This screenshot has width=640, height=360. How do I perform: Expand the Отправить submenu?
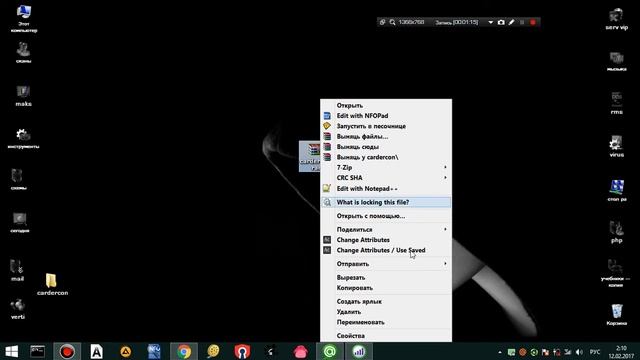coord(386,264)
